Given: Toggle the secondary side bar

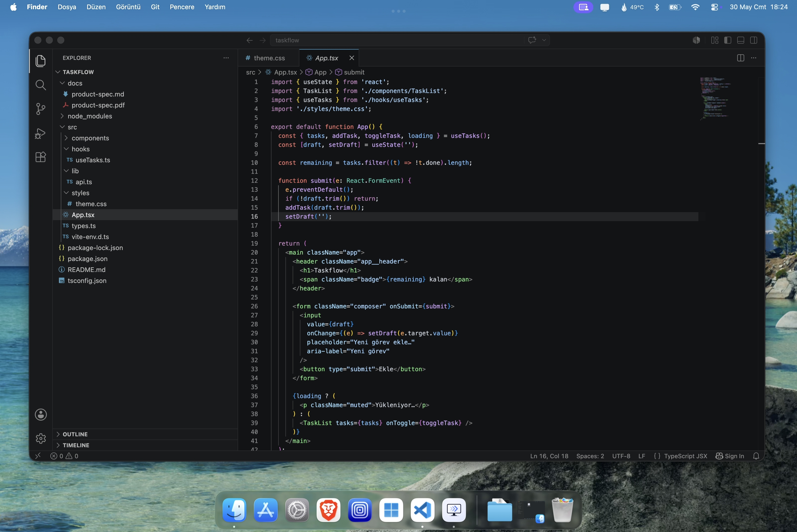Looking at the screenshot, I should click(754, 40).
